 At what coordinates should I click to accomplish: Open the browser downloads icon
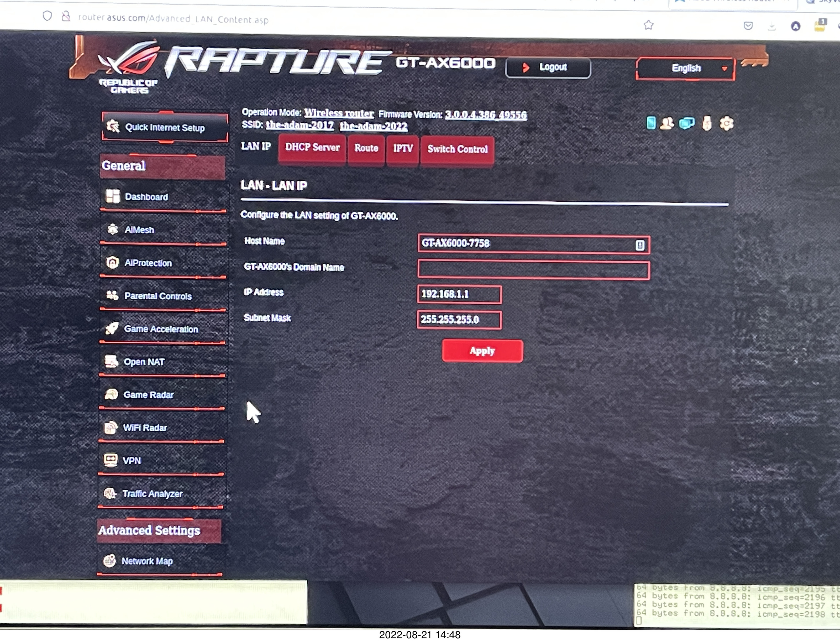(x=772, y=26)
